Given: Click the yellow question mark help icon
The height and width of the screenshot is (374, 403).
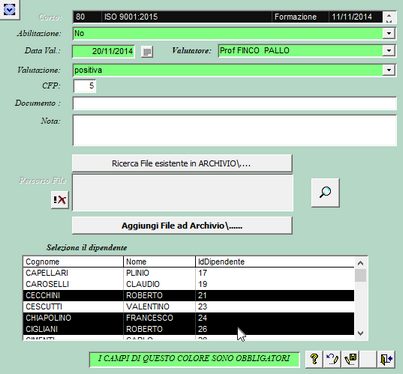Looking at the screenshot, I should tap(314, 359).
